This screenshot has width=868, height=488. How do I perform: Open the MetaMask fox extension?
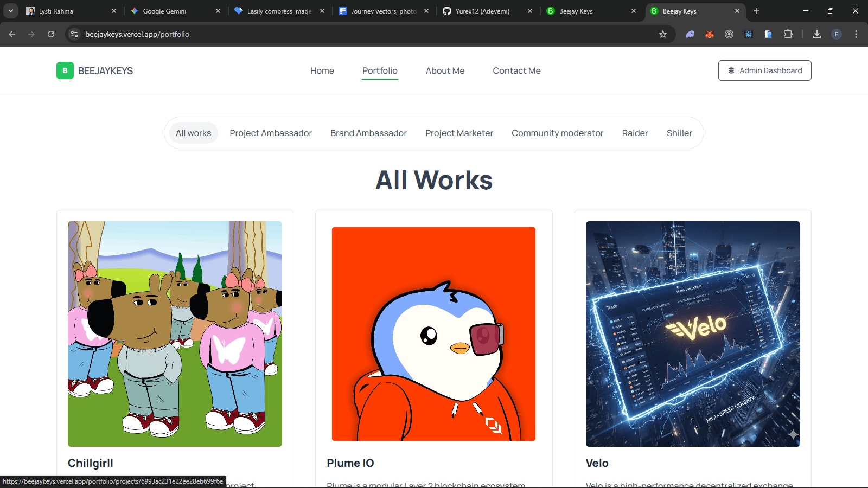710,34
